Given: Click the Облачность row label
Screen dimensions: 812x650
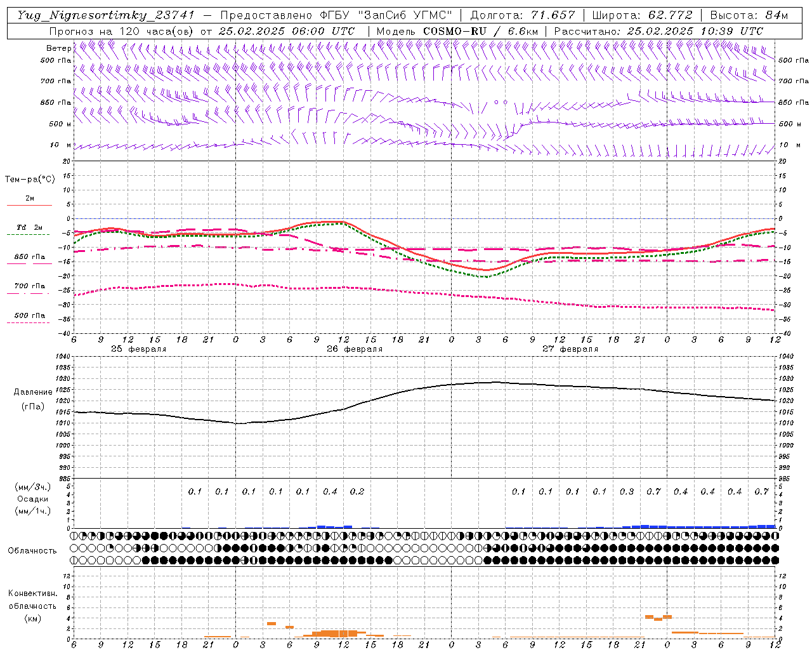Looking at the screenshot, I should [32, 550].
